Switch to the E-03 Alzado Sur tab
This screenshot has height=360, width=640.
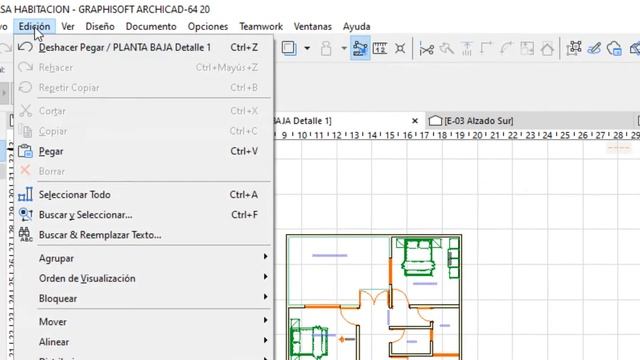click(531, 121)
